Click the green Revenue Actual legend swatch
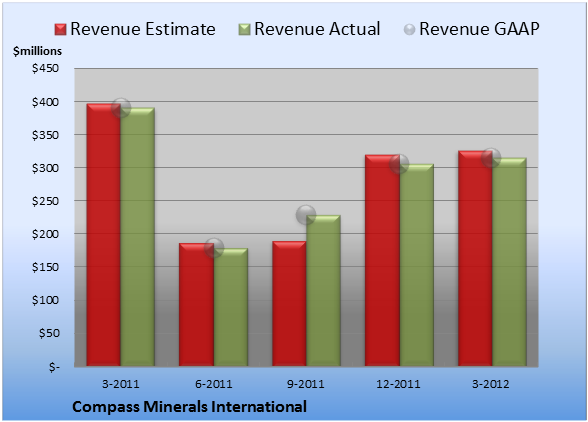The image size is (588, 422). pos(244,30)
